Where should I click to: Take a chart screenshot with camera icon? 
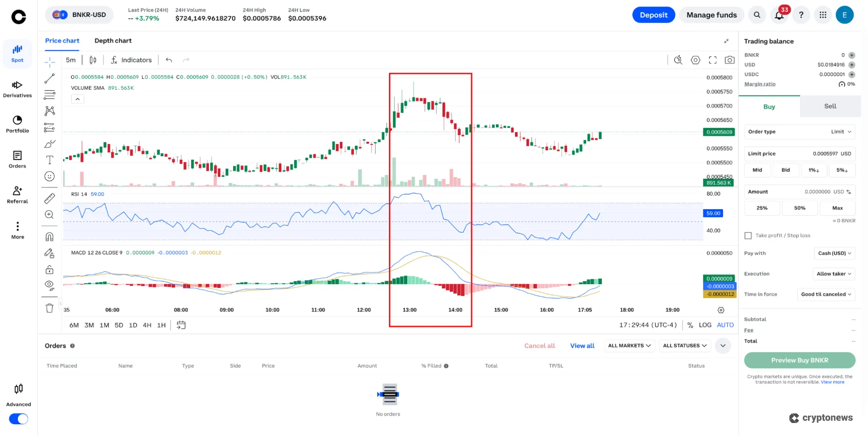click(x=729, y=60)
